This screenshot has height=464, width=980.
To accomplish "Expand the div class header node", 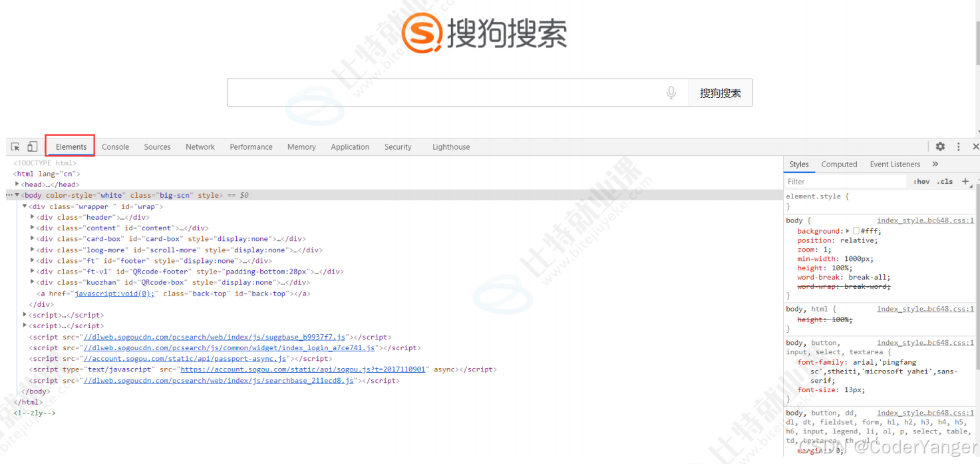I will click(33, 217).
